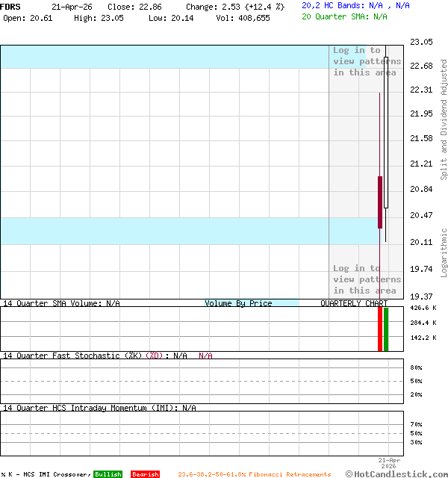
Task: Click the green Bullish legend badge
Action: (108, 474)
